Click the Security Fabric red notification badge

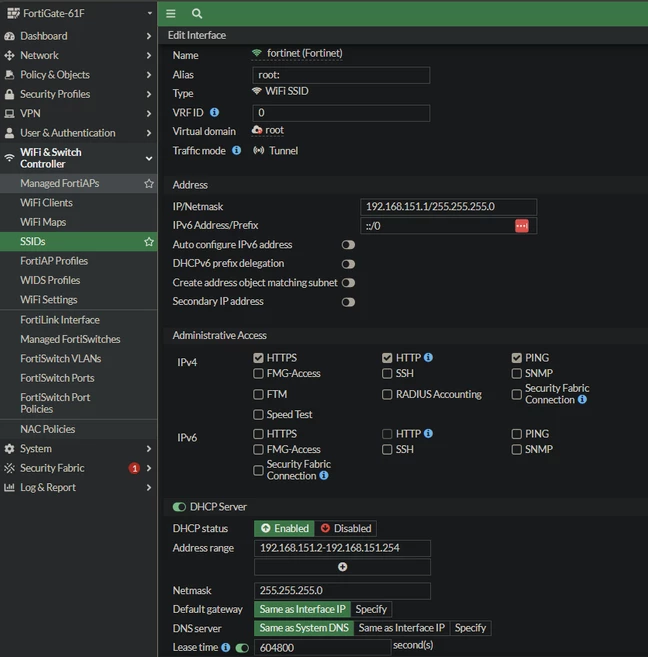[x=134, y=468]
